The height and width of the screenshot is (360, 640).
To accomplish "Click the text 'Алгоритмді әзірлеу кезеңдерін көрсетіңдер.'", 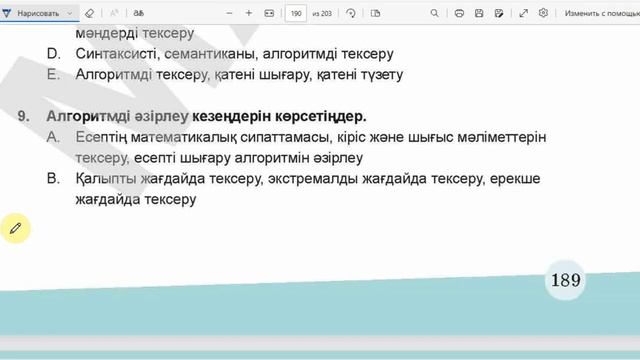I will [x=206, y=116].
